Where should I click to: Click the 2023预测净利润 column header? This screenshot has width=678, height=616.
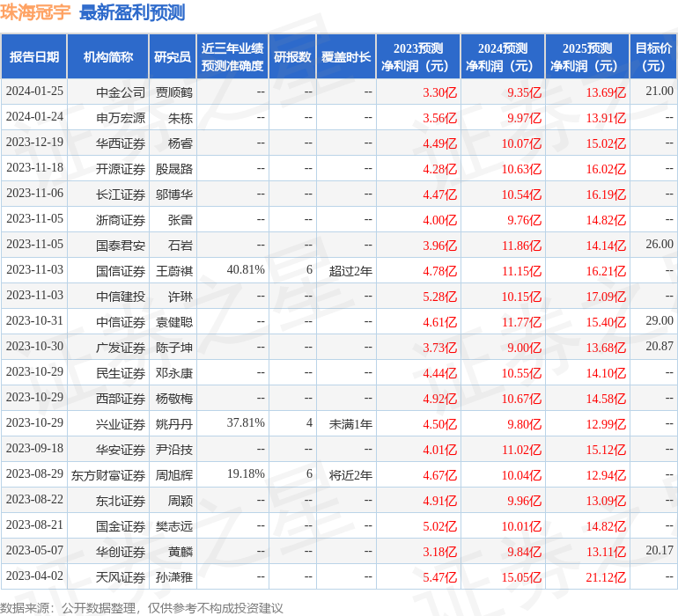[418, 56]
